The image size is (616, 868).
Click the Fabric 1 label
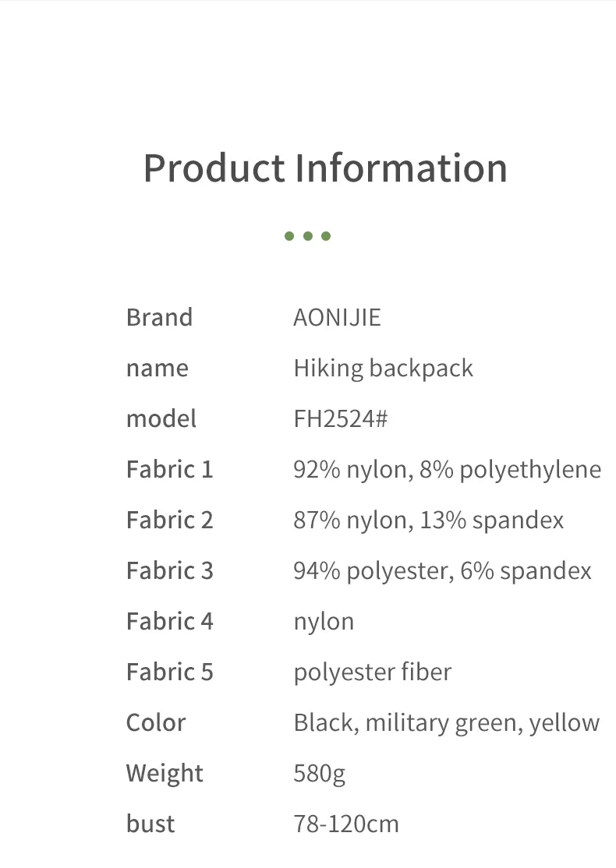tap(169, 469)
